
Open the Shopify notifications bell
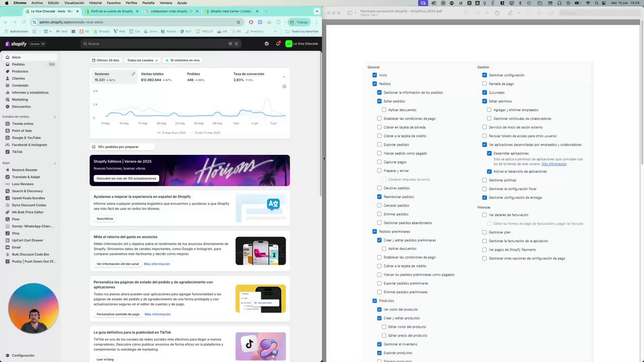[277, 44]
